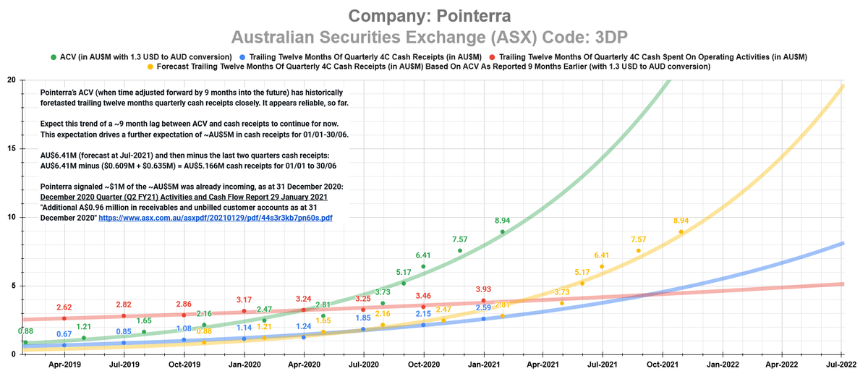Click the red 2.82 data label

pyautogui.click(x=124, y=305)
